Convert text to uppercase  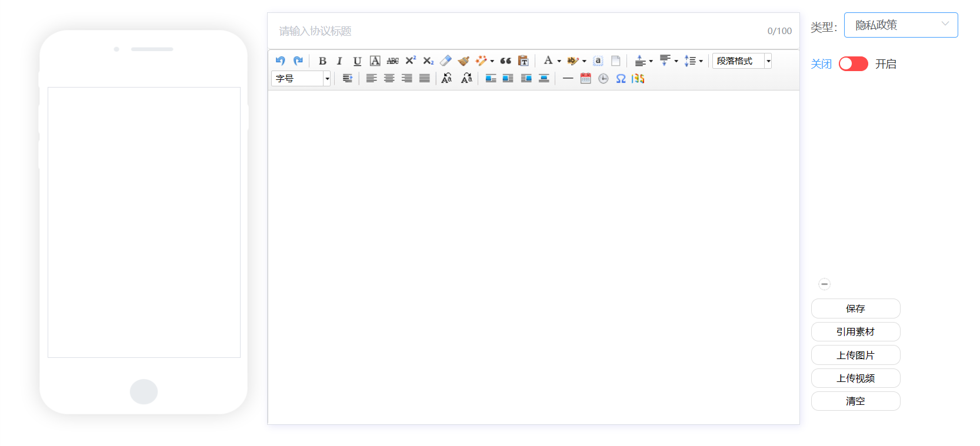coord(447,78)
